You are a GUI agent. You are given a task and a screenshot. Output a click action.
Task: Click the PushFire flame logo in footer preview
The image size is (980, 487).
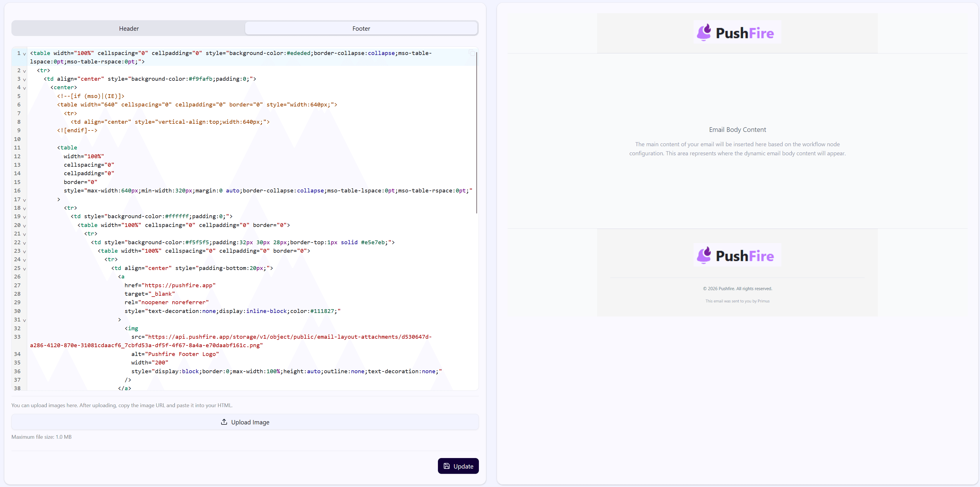click(x=704, y=255)
